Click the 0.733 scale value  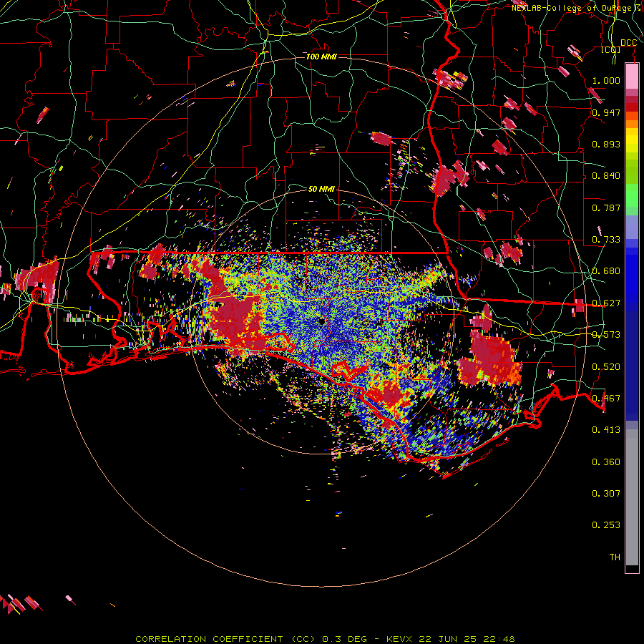(x=606, y=240)
